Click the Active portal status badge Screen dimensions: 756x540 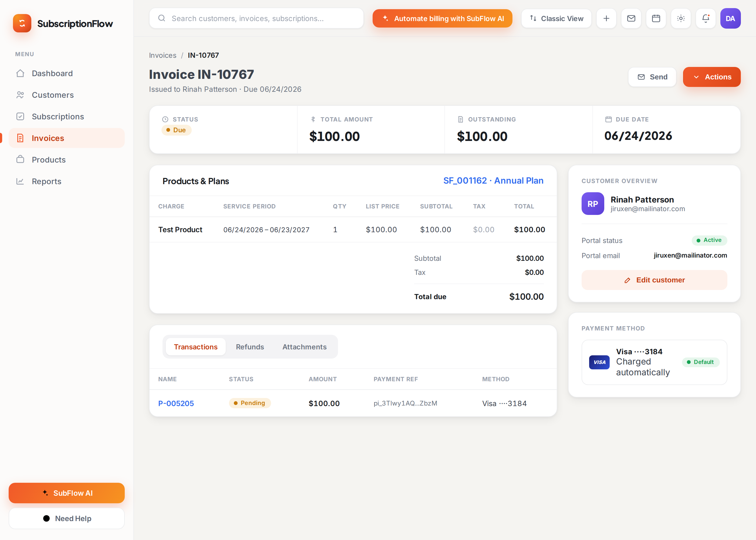click(709, 240)
